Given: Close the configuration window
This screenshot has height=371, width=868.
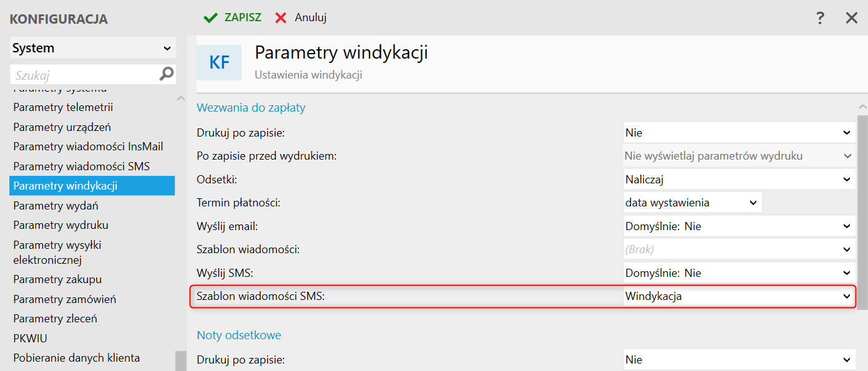Looking at the screenshot, I should (x=852, y=18).
